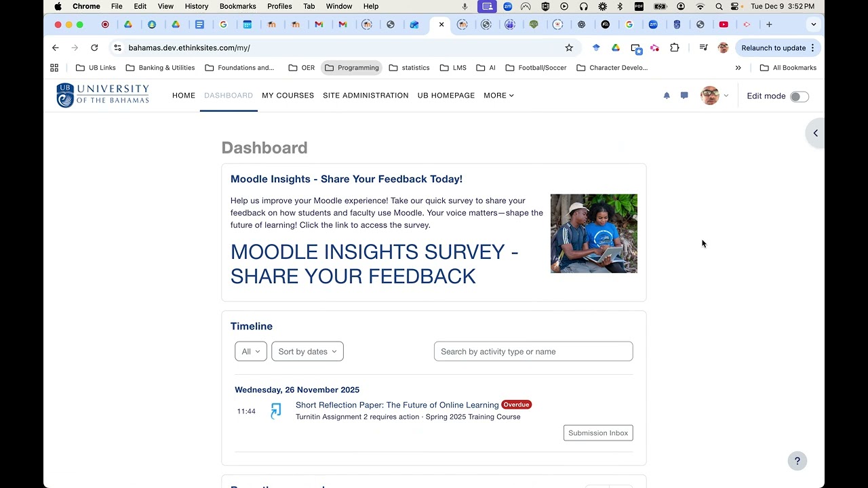Click the timeline activity search field
This screenshot has height=488, width=868.
(x=533, y=352)
